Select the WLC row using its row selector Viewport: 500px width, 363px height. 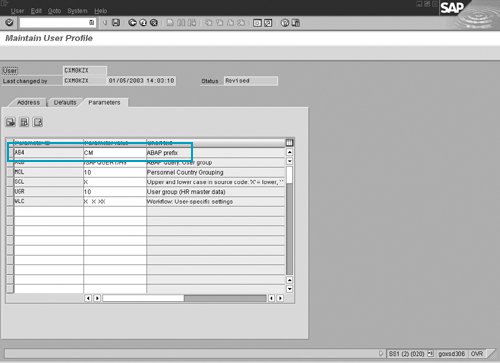(x=10, y=201)
